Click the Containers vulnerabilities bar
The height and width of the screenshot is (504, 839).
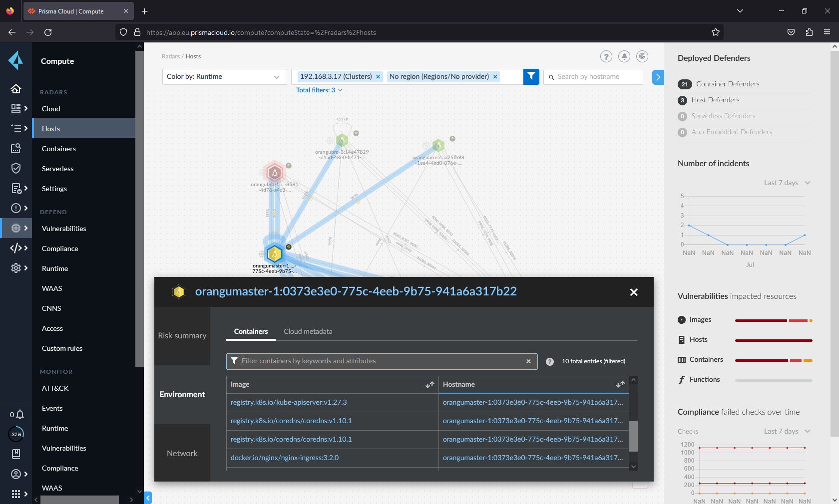774,360
